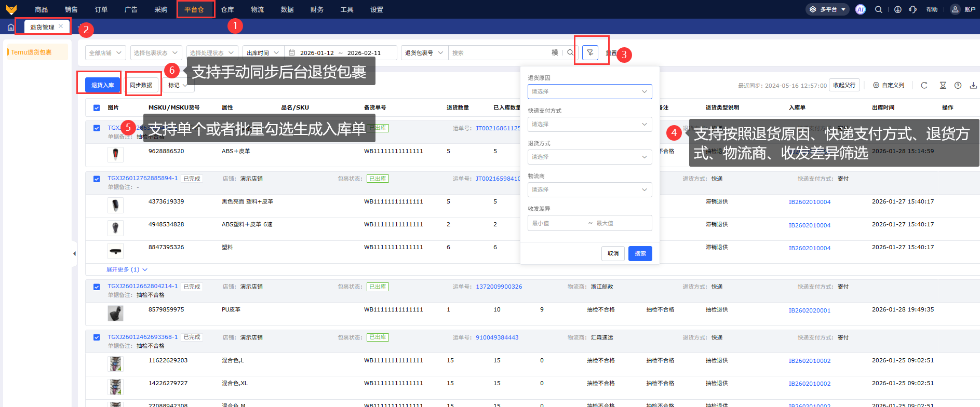
Task: Click the customer service headset icon
Action: pyautogui.click(x=912, y=9)
